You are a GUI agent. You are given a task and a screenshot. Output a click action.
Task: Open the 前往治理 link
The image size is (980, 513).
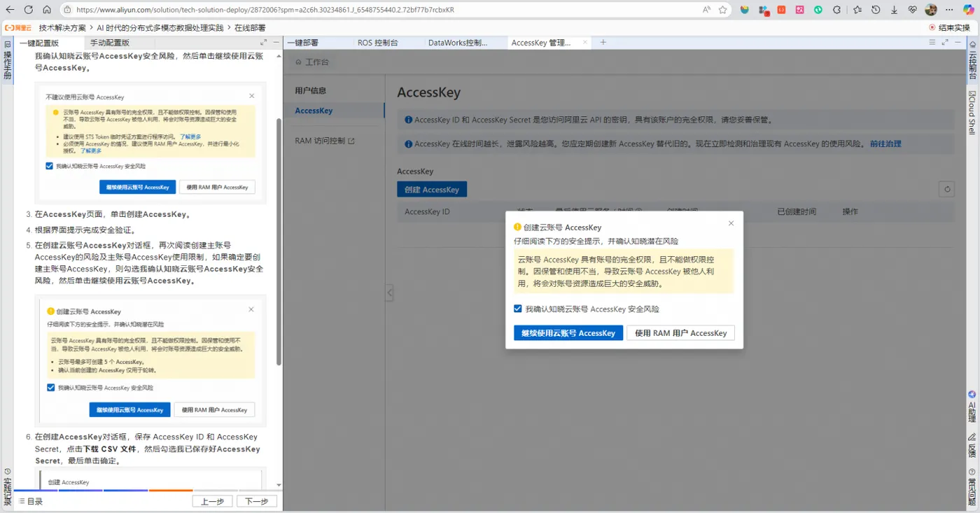point(885,143)
